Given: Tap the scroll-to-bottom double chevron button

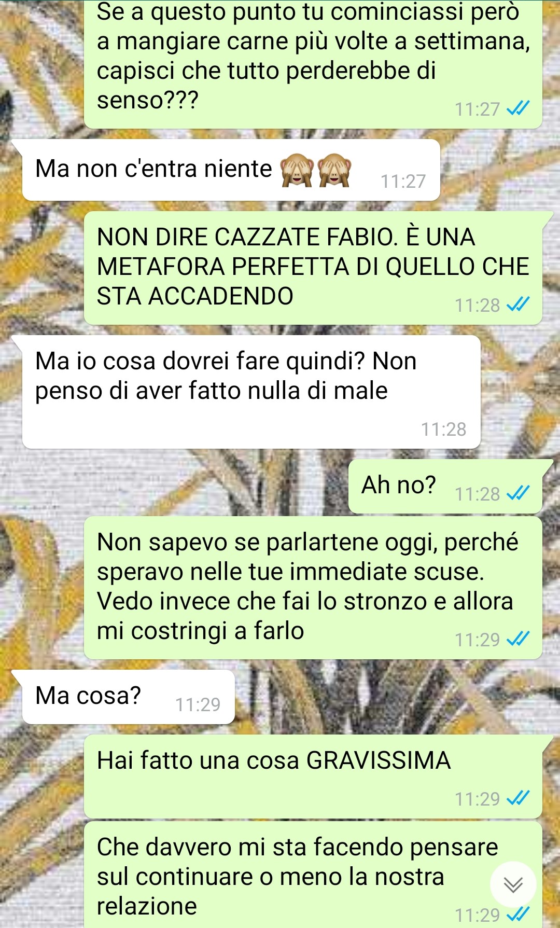Looking at the screenshot, I should coord(513,884).
